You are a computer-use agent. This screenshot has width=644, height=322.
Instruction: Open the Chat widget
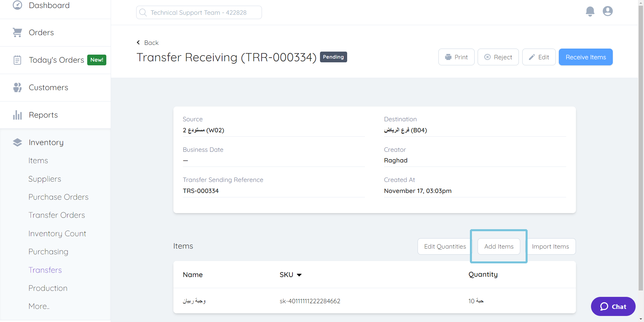[x=613, y=306]
